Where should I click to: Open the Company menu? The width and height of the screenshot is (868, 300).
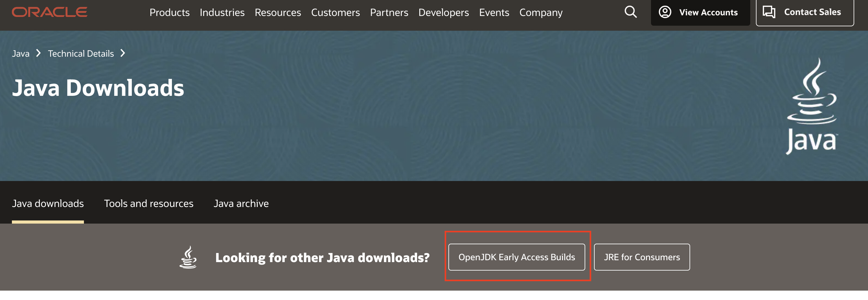541,13
